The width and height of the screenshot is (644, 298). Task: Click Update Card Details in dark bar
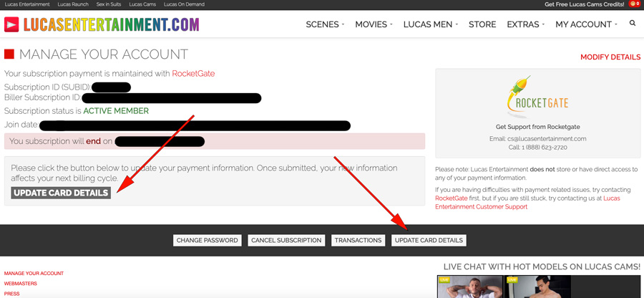[x=429, y=241]
